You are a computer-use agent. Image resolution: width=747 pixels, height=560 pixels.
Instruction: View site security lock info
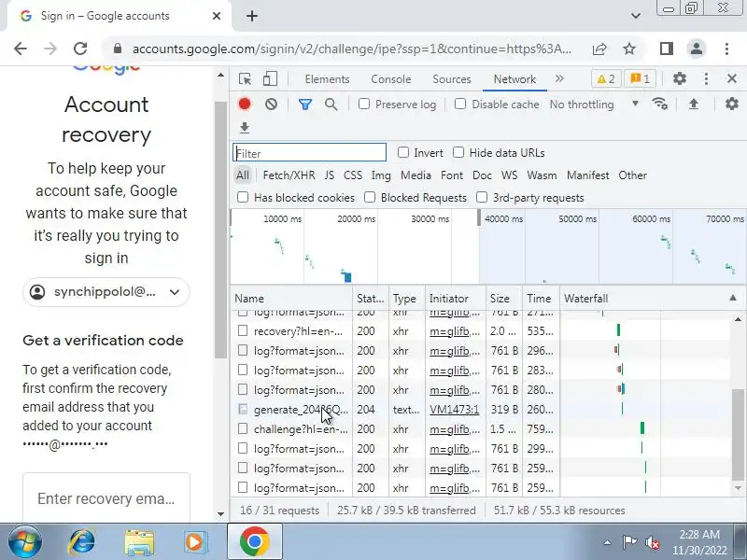click(118, 49)
